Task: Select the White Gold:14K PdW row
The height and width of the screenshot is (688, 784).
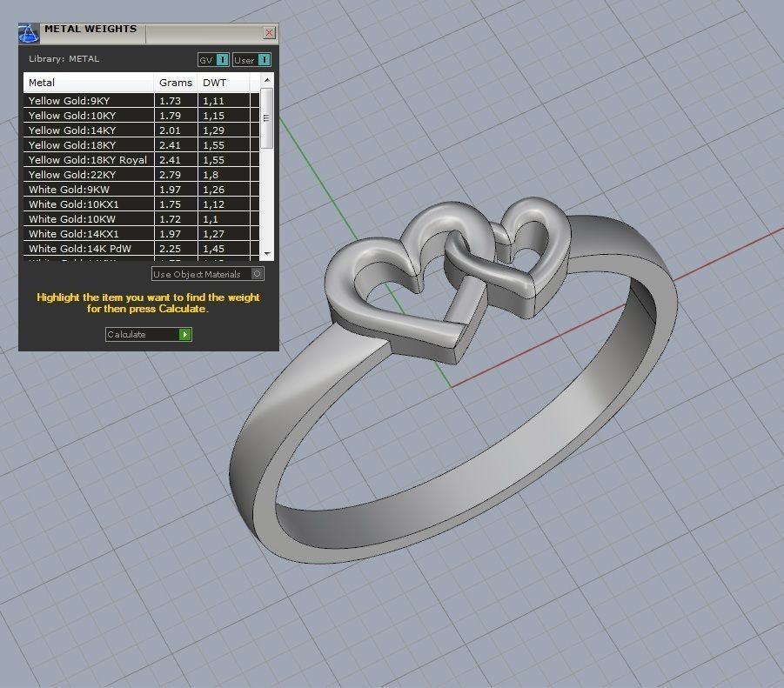Action: coord(141,248)
